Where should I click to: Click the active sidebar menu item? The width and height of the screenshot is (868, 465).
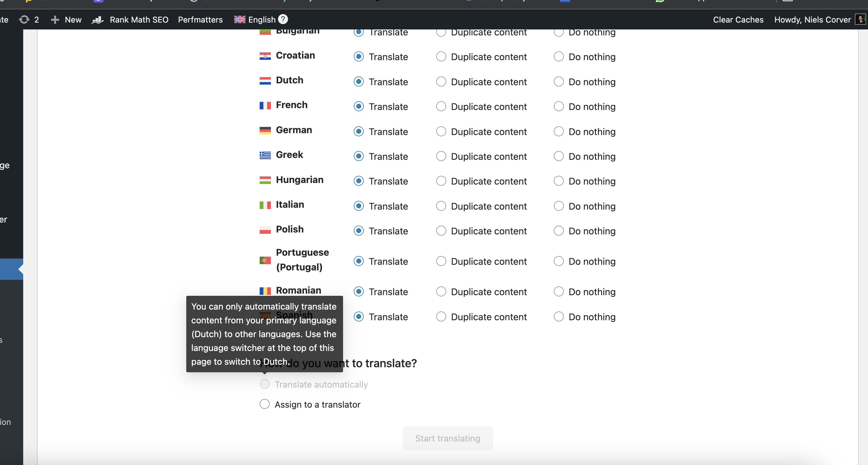point(12,269)
